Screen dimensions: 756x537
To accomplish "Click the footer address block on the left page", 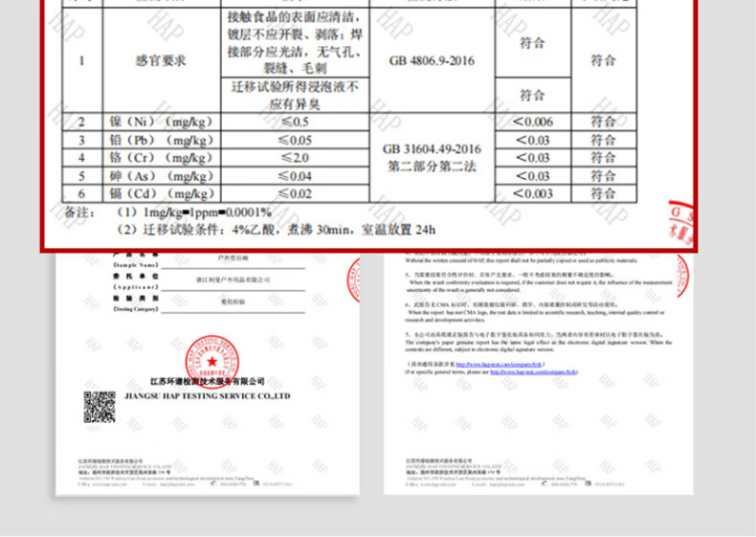I will (186, 472).
